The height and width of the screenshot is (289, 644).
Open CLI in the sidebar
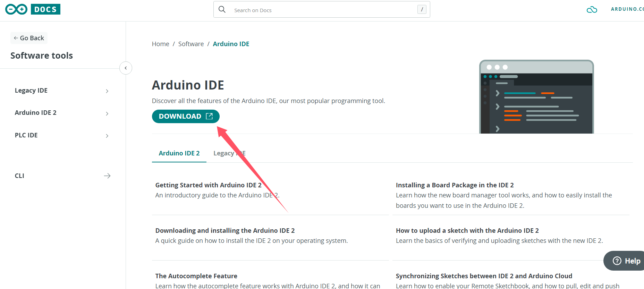click(19, 176)
